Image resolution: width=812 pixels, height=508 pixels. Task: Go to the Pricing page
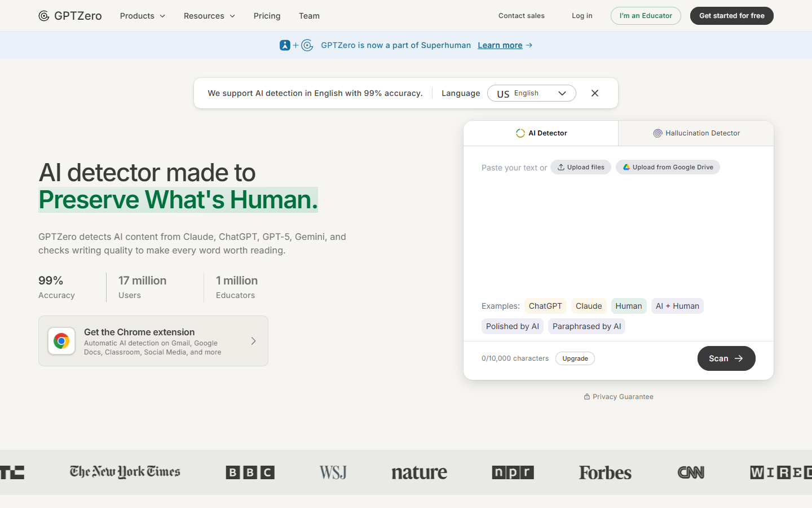pyautogui.click(x=267, y=16)
